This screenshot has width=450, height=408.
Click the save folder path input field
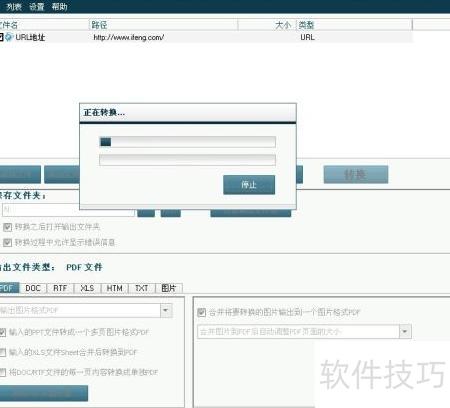click(68, 210)
